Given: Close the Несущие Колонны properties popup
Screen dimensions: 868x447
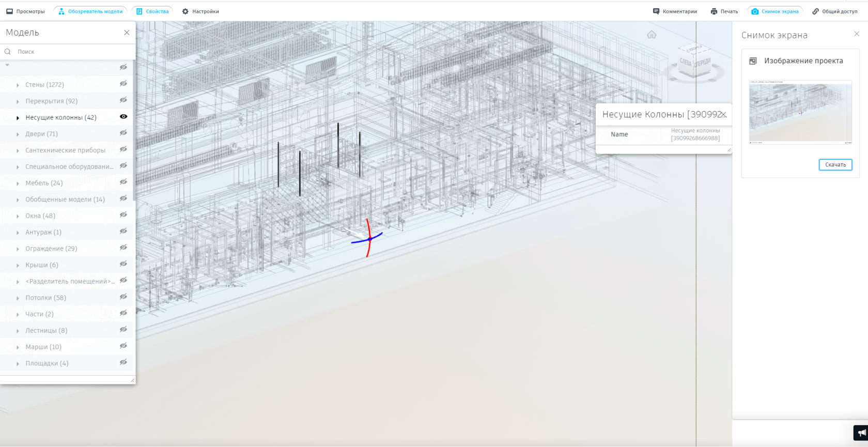Looking at the screenshot, I should (724, 115).
